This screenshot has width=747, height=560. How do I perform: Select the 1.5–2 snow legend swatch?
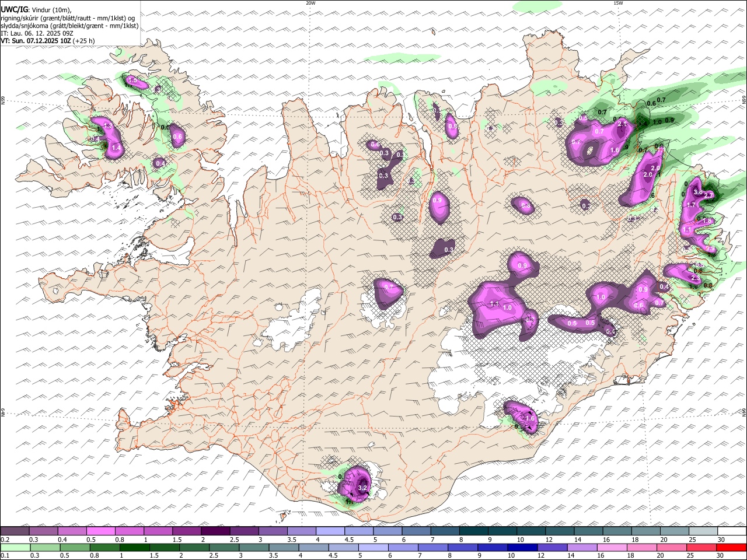(186, 531)
